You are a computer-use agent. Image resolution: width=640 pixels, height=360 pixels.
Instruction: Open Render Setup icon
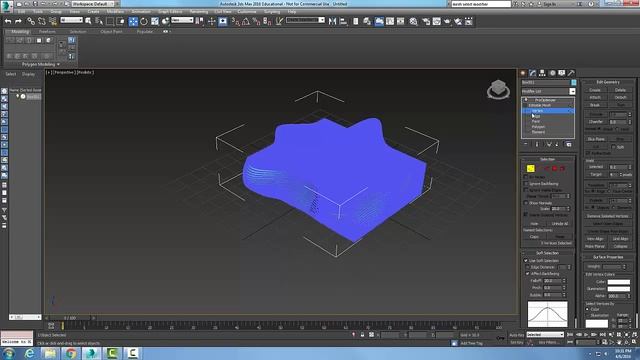[x=426, y=21]
